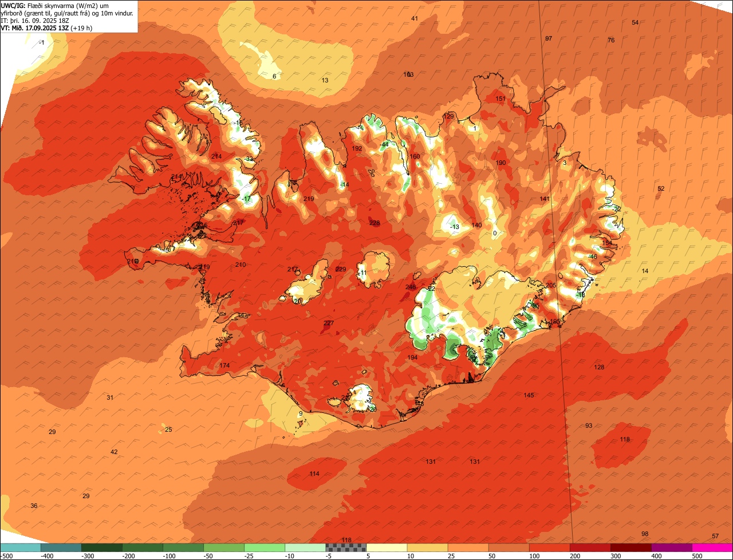The image size is (733, 560).
Task: Click the map value 227
Action: click(x=329, y=324)
